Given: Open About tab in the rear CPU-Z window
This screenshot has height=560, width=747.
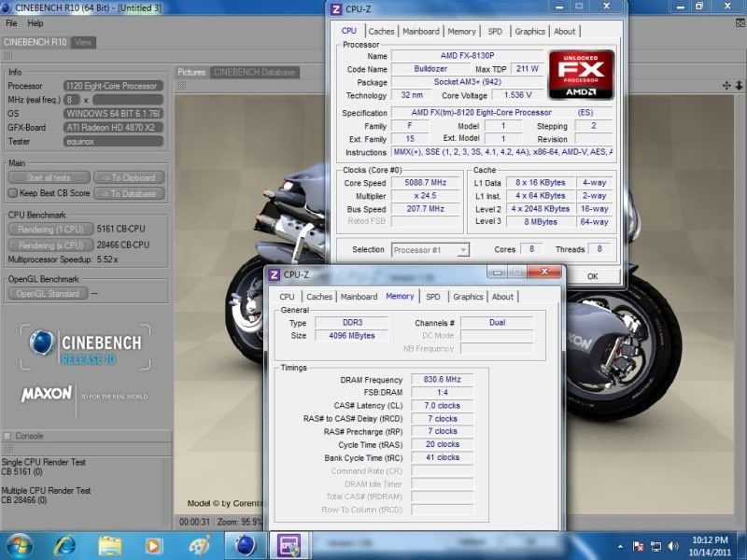Looking at the screenshot, I should click(565, 32).
